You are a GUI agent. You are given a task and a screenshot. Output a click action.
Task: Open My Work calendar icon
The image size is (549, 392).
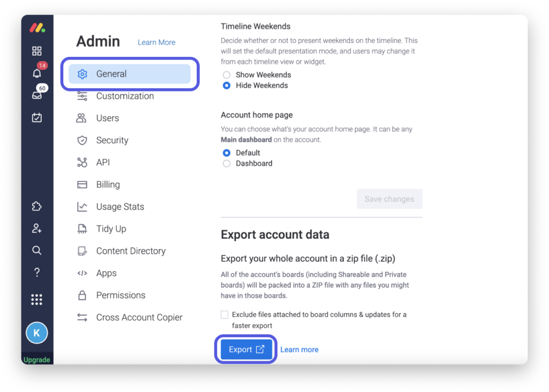(36, 117)
